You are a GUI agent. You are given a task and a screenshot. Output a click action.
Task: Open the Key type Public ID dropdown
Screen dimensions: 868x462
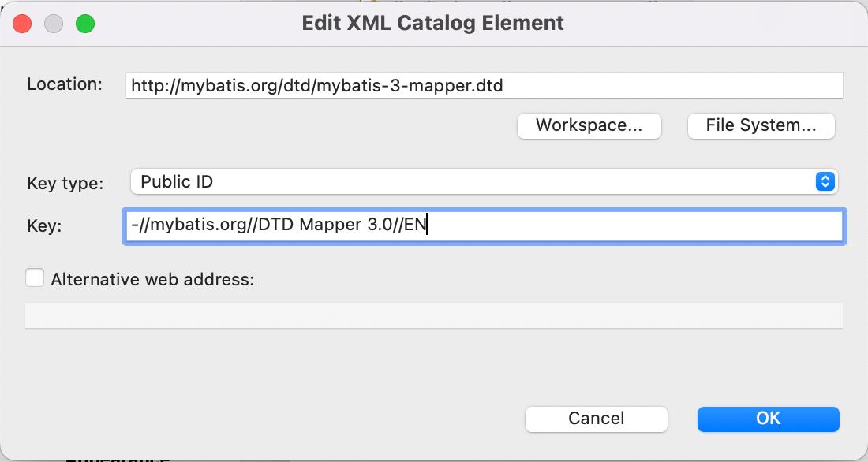click(484, 181)
